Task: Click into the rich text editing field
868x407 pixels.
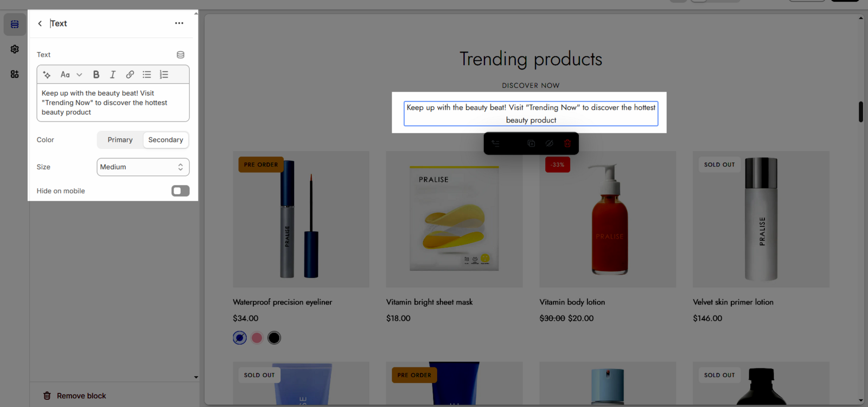Action: [x=113, y=103]
